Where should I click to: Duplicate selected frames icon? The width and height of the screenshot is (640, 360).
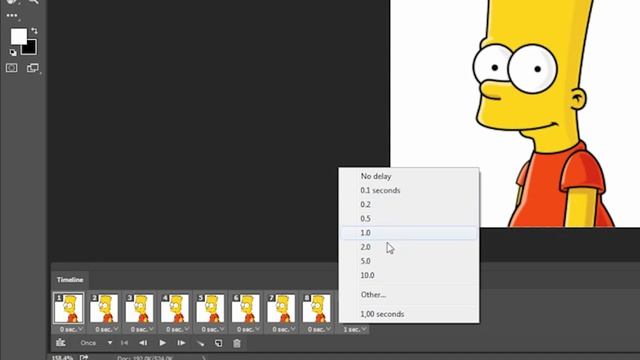219,343
